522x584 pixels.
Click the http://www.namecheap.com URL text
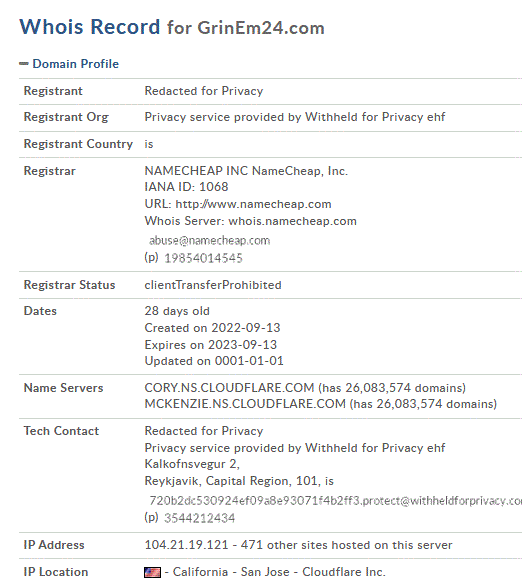pyautogui.click(x=253, y=204)
